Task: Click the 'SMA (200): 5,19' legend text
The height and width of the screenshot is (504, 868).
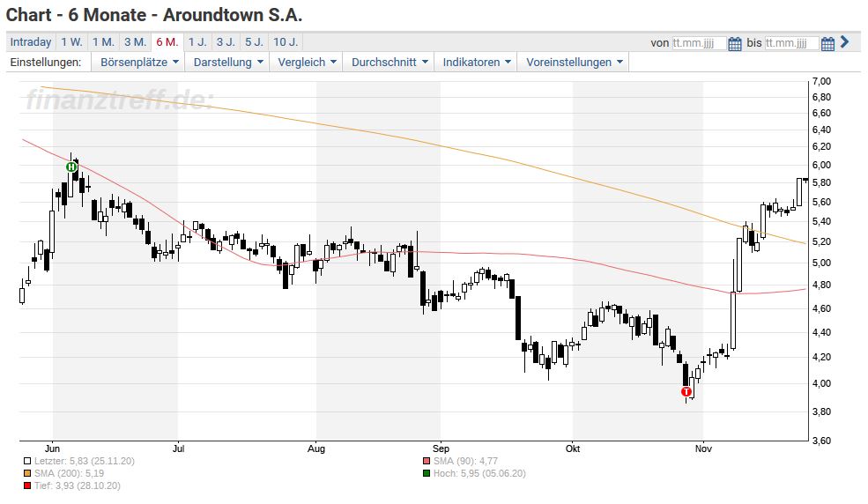Action: [70, 473]
